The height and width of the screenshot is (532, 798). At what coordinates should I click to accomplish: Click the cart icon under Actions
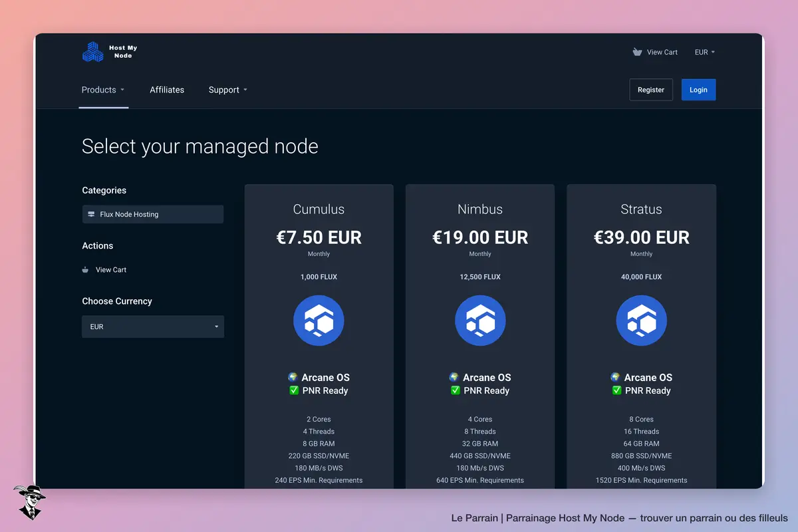click(85, 270)
